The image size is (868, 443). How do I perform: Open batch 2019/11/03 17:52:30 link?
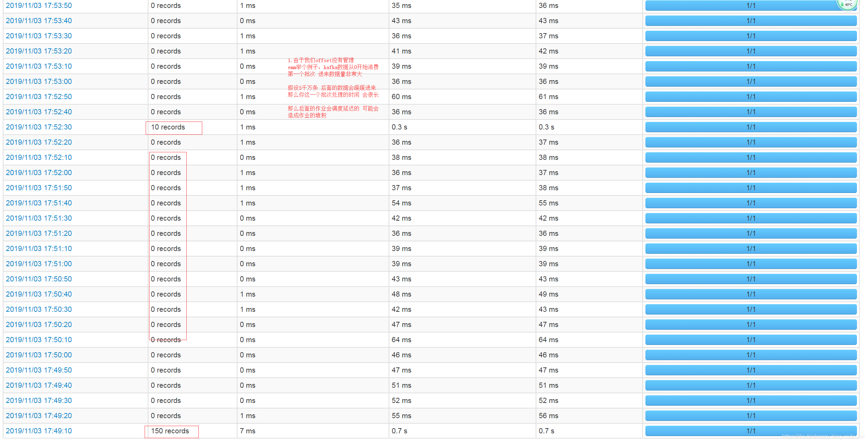point(39,127)
